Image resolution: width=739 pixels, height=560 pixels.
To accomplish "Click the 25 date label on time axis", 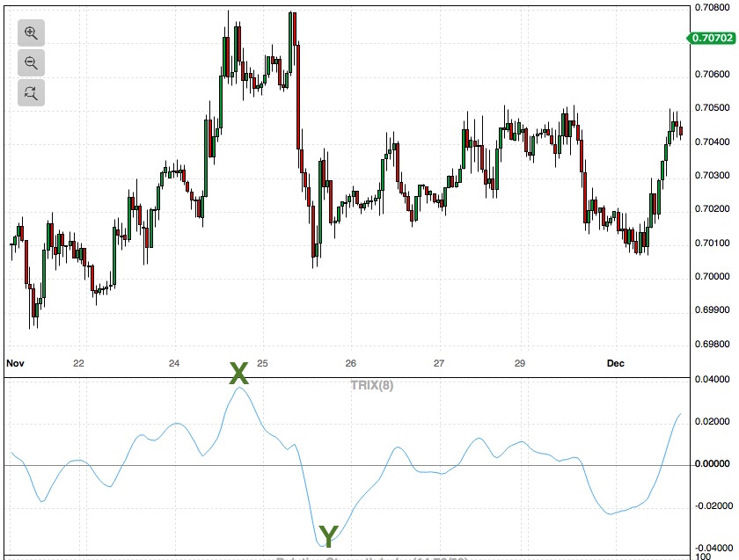I will click(x=262, y=363).
